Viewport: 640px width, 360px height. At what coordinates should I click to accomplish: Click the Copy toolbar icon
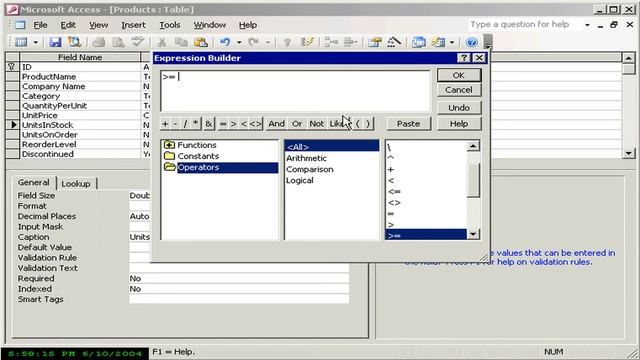tap(181, 42)
